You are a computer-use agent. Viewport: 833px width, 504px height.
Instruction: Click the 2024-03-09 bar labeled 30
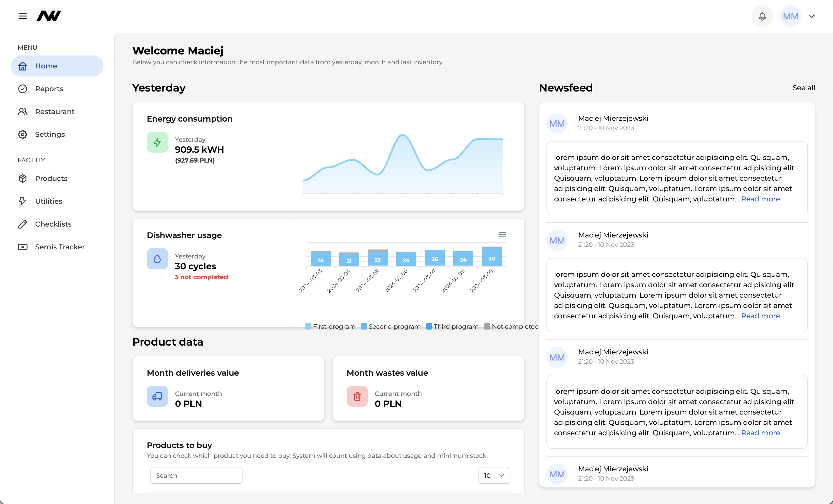click(x=491, y=258)
